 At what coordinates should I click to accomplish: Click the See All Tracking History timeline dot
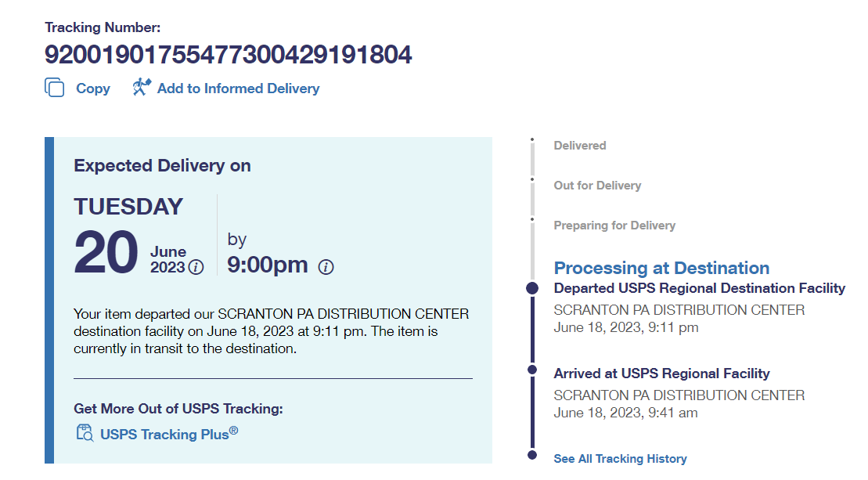532,454
